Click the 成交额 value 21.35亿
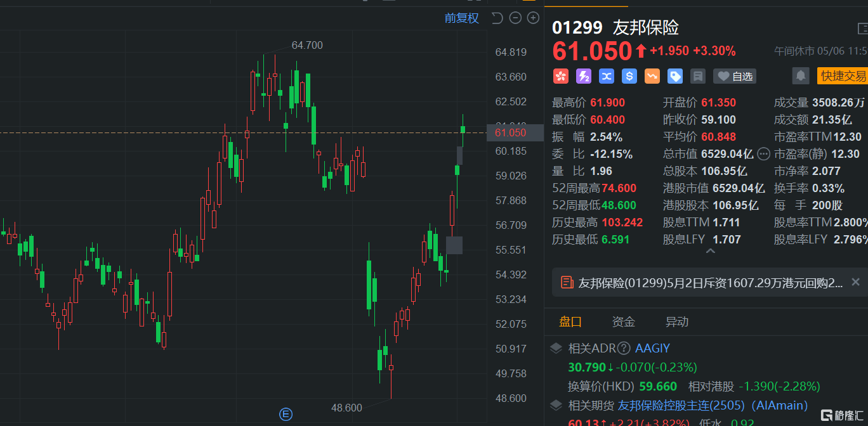Screen dimensions: 868x426 pos(832,120)
